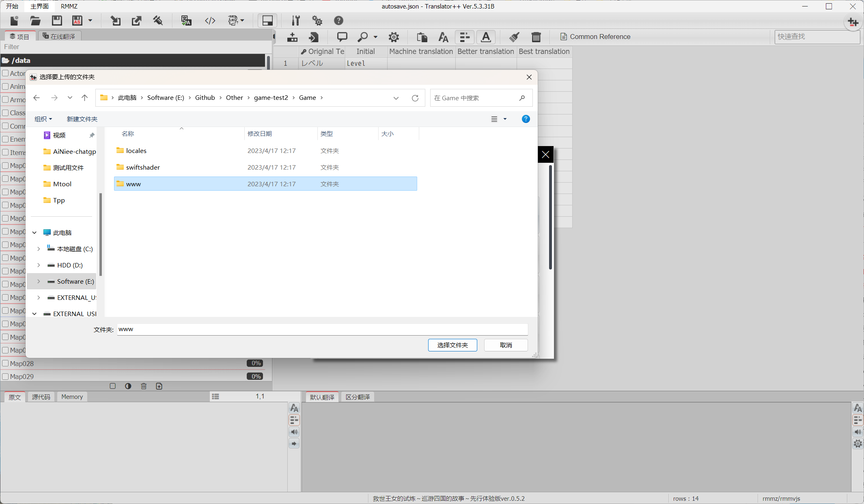Go up one folder level arrow
The height and width of the screenshot is (504, 864).
(84, 98)
